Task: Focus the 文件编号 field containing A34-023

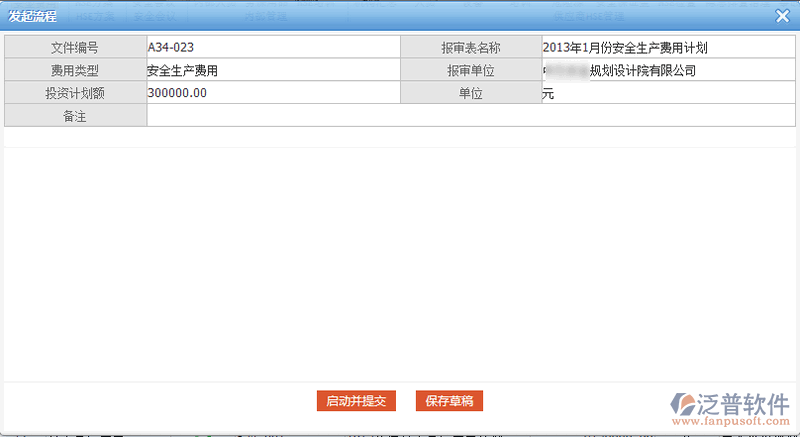Action: (x=273, y=47)
